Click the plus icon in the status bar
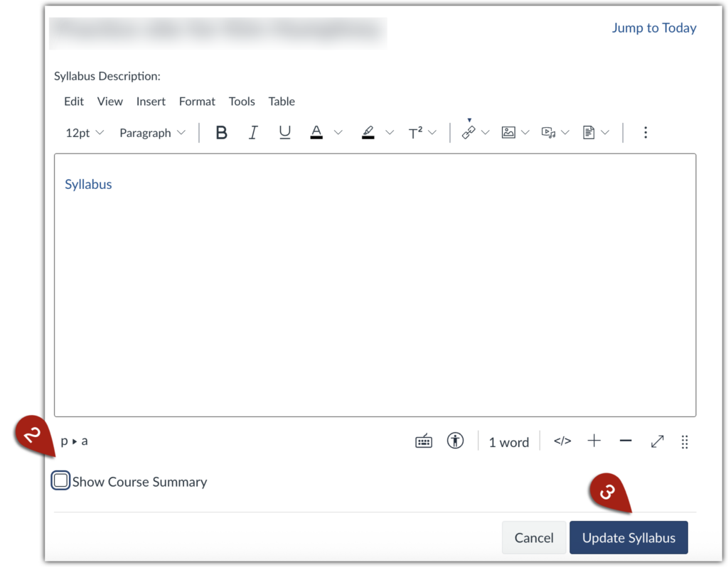This screenshot has width=728, height=567. [x=594, y=441]
